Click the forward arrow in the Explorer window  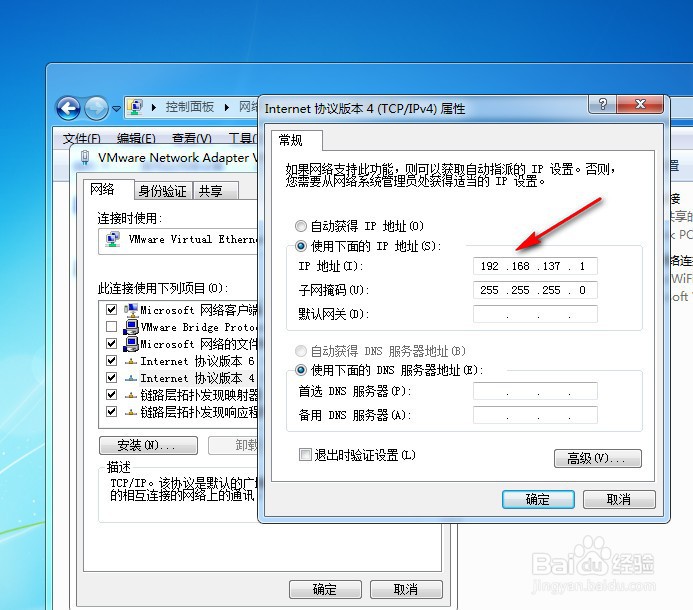[96, 108]
